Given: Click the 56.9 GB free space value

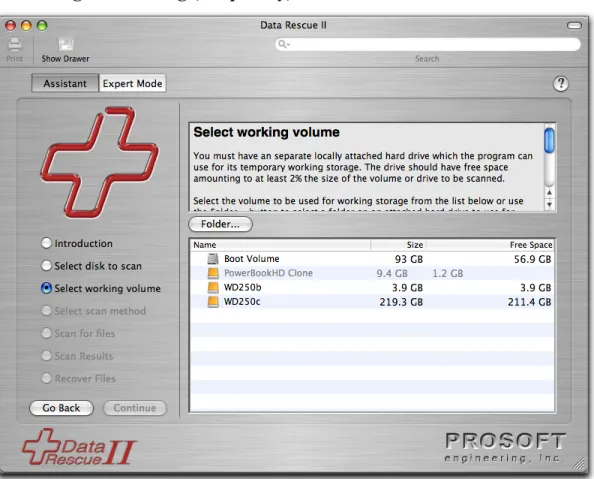Looking at the screenshot, I should coord(532,259).
